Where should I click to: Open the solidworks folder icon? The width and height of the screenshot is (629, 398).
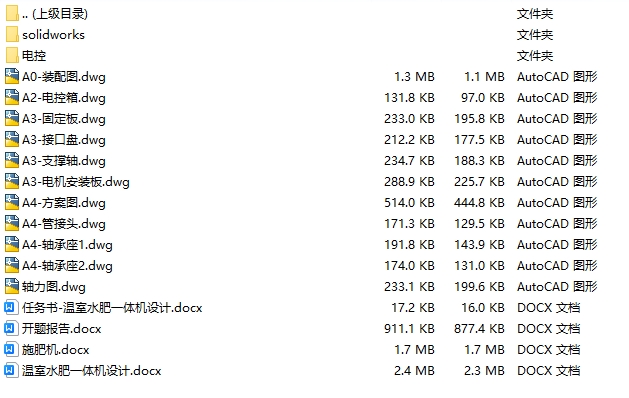click(12, 35)
